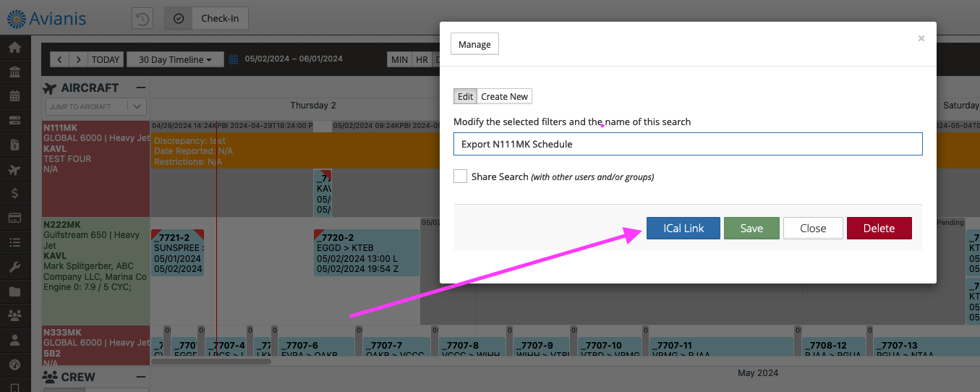Collapse the AIRCRAFT section with minus
Image resolution: width=980 pixels, height=392 pixels.
tap(140, 88)
